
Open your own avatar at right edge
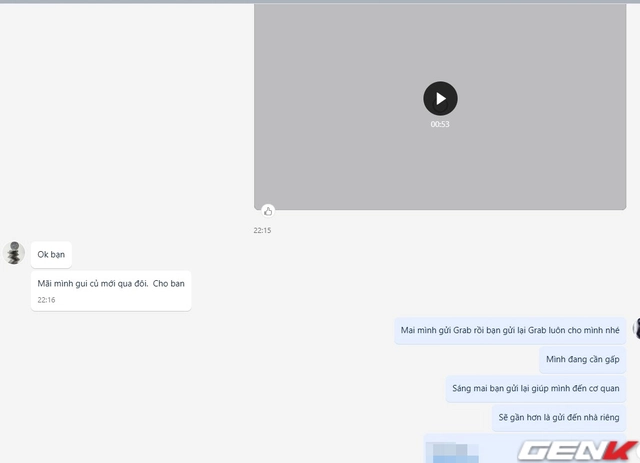pos(635,331)
